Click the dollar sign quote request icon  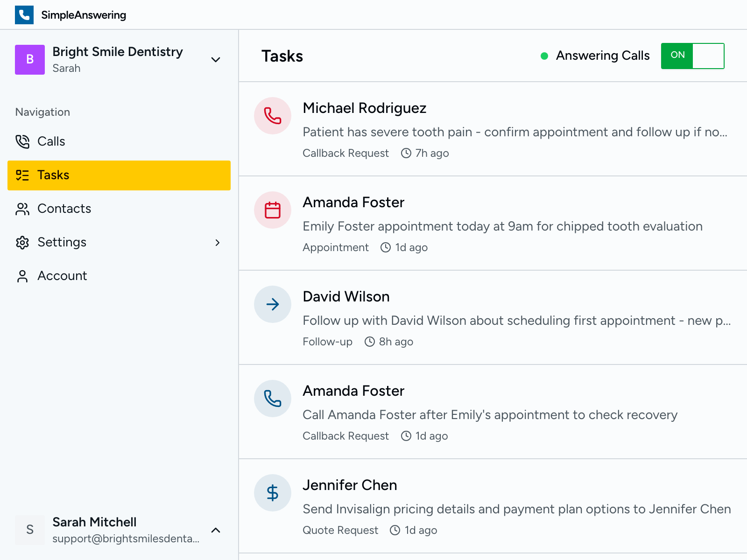click(273, 493)
